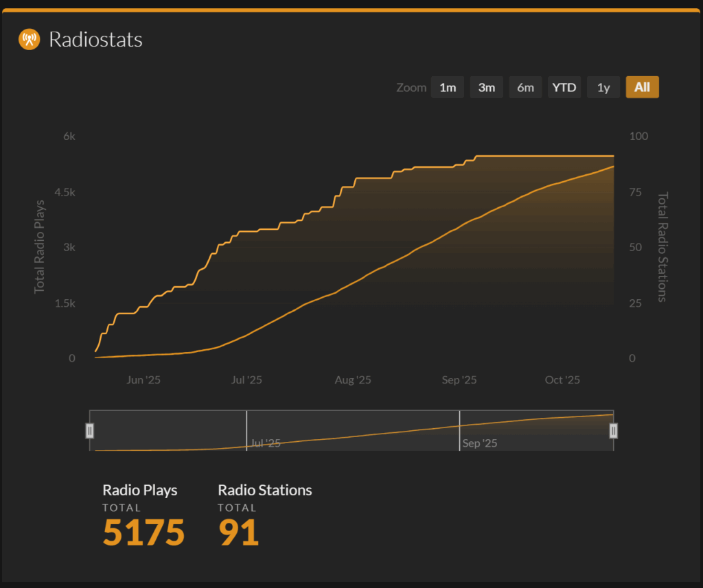Viewport: 703px width, 588px height.
Task: Set chart zoom to 1m
Action: click(448, 87)
